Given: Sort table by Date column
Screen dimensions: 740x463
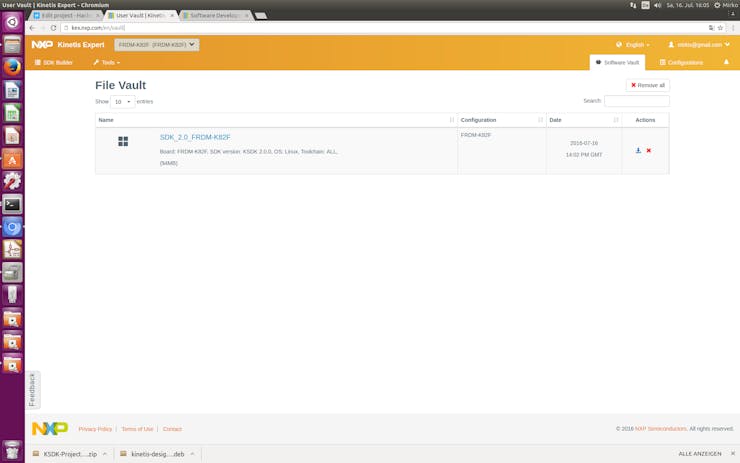Looking at the screenshot, I should [x=584, y=120].
